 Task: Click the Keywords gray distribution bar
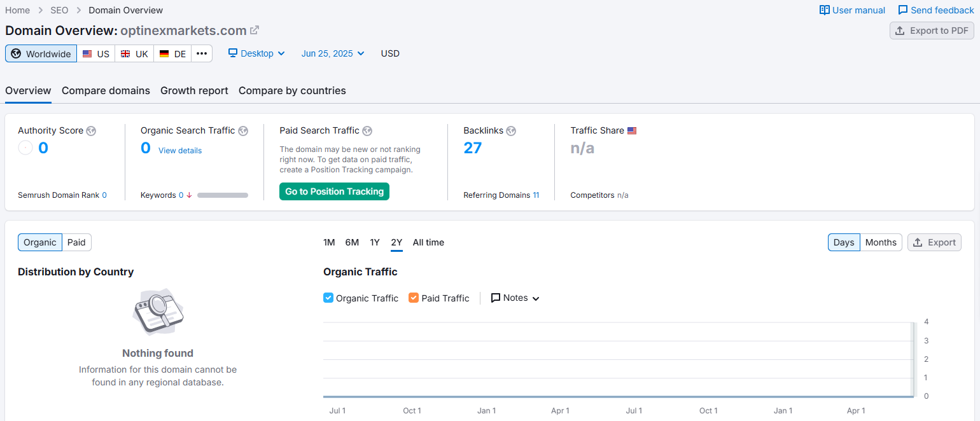[x=223, y=195]
